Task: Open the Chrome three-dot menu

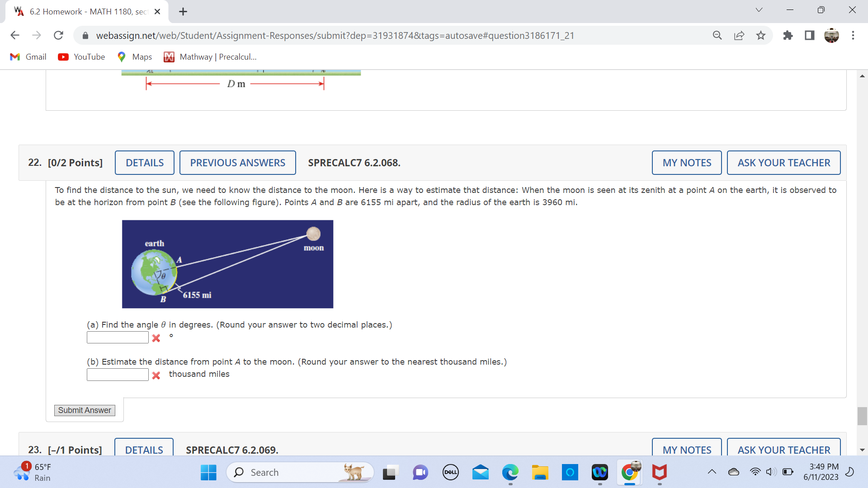Action: tap(854, 35)
